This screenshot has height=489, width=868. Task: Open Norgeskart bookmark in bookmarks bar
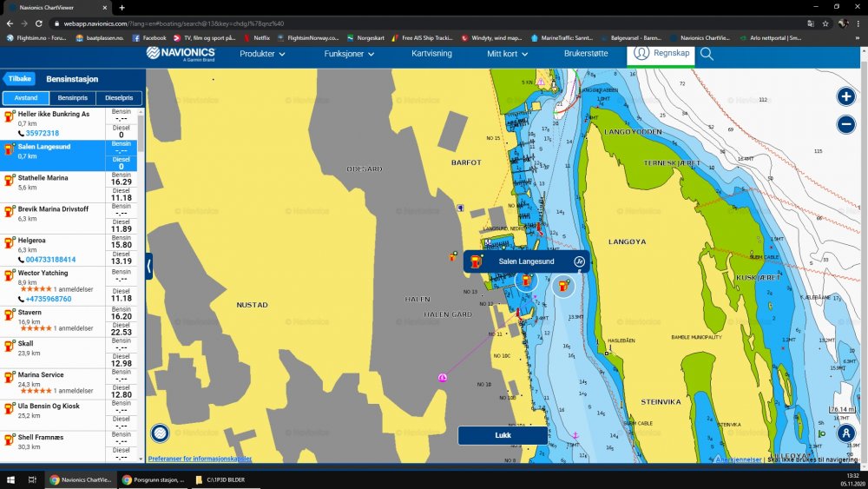(365, 38)
